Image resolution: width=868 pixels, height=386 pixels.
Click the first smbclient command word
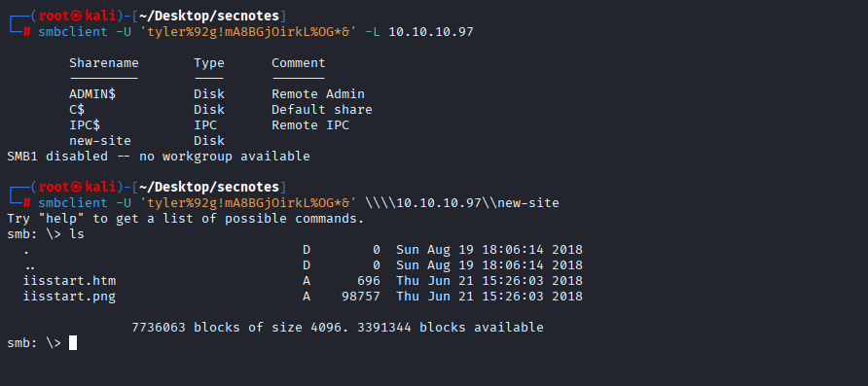point(73,32)
